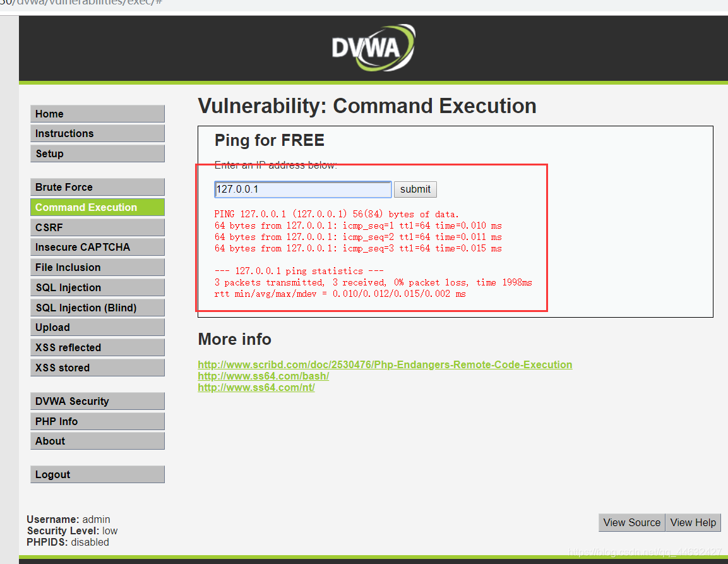The image size is (728, 564).
Task: Click the output line with icmp_seq=2
Action: [358, 237]
